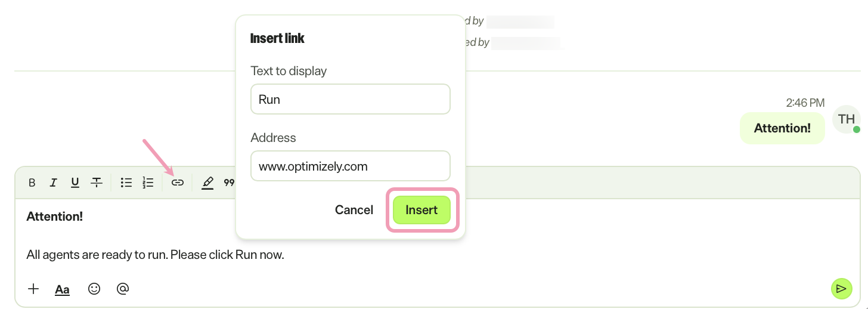Viewport: 868px width, 309px height.
Task: Click the Attention! message bubble
Action: (x=782, y=128)
